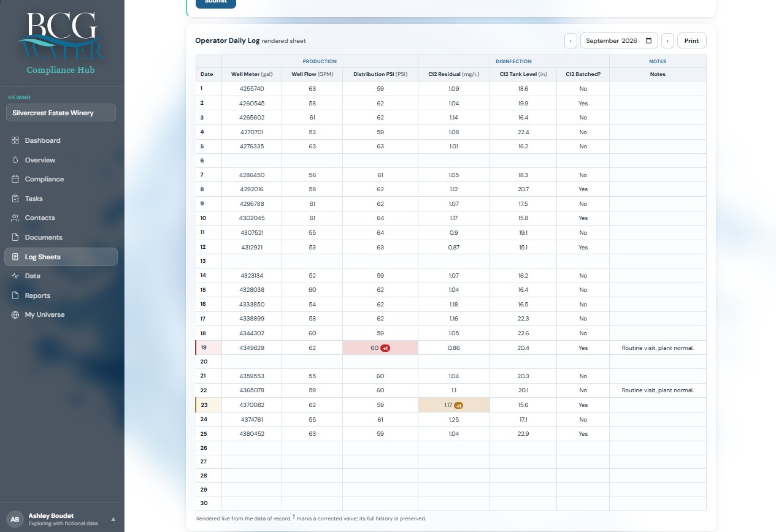The width and height of the screenshot is (776, 532).
Task: Click the Documents file icon
Action: [15, 237]
